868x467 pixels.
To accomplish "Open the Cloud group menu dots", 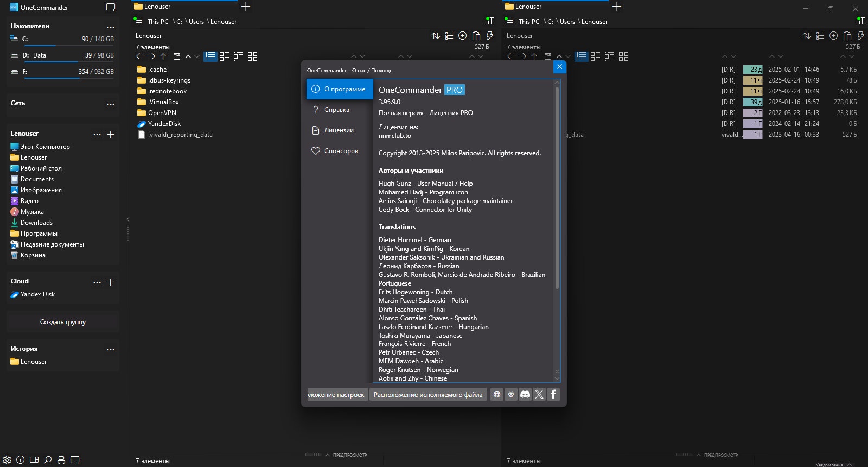I will pos(97,282).
